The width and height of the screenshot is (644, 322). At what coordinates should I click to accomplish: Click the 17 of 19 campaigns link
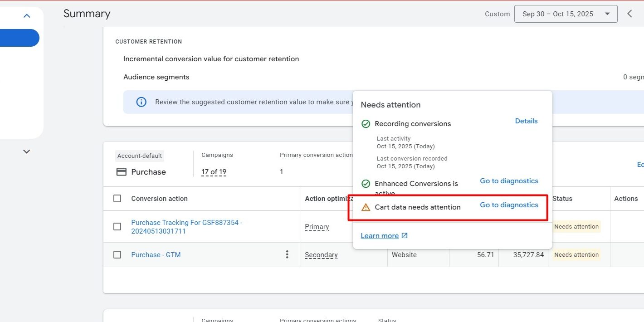pyautogui.click(x=214, y=172)
